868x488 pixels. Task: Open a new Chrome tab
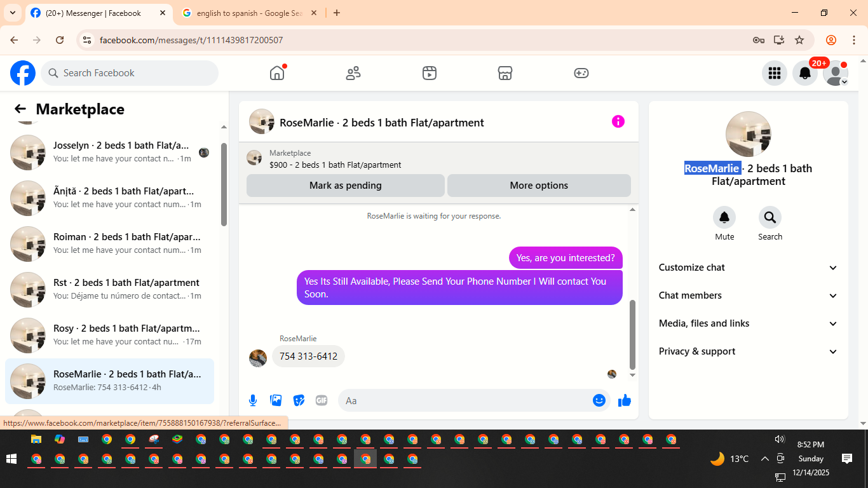[x=337, y=13]
